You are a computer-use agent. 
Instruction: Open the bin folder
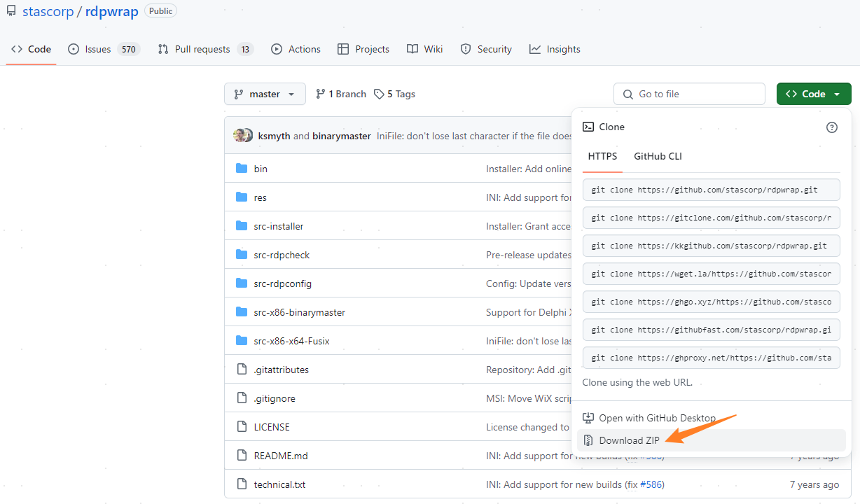261,169
